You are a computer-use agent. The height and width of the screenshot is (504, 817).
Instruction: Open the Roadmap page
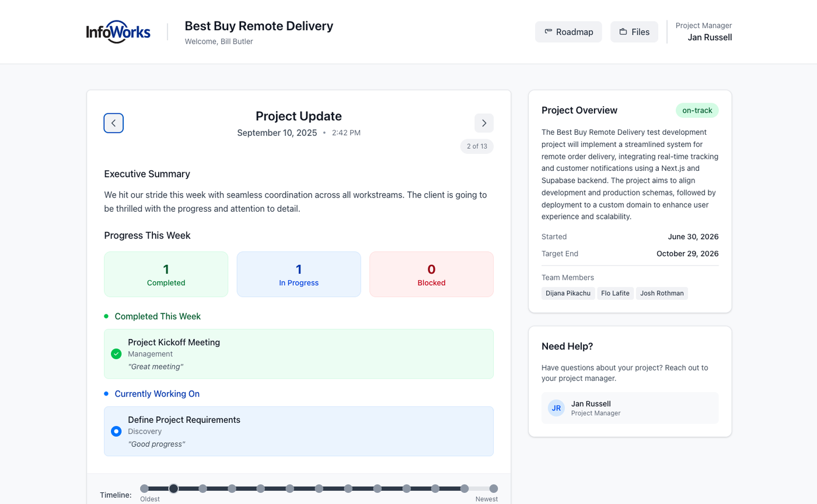568,32
